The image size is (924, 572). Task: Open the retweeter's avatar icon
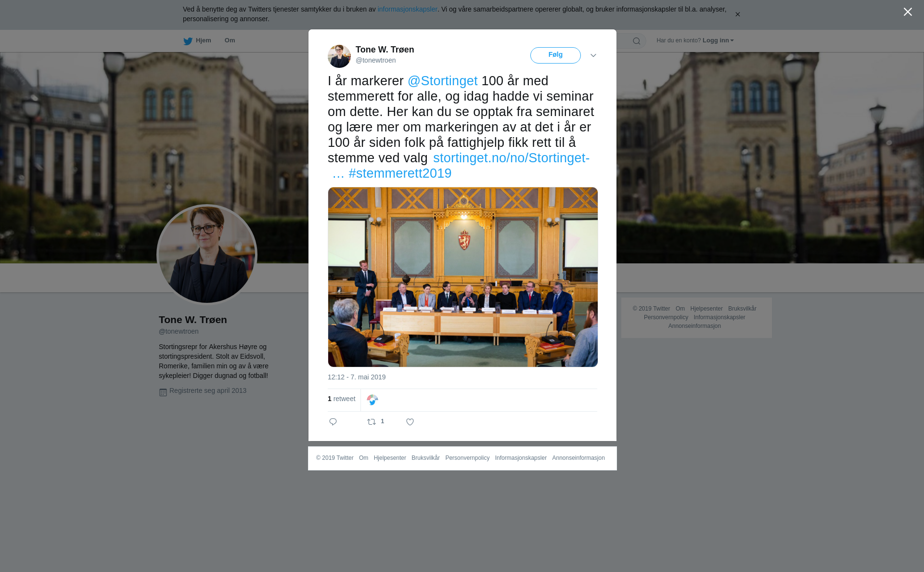[372, 400]
